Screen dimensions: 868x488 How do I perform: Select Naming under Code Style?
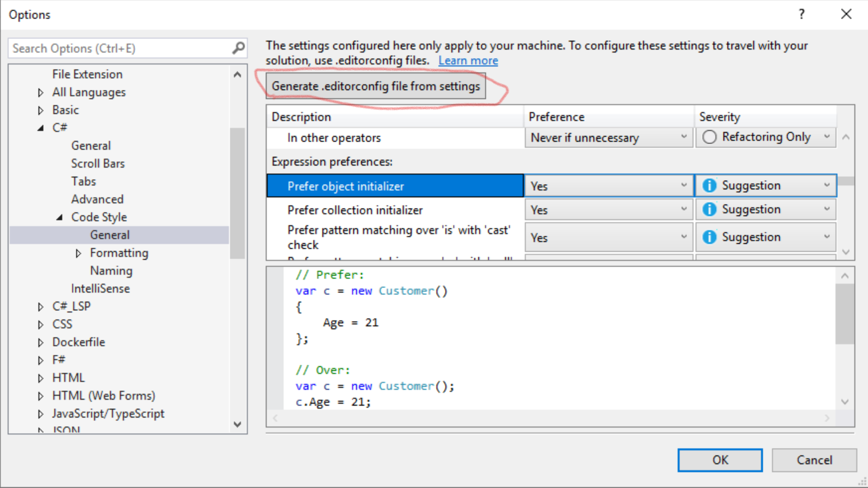point(111,271)
